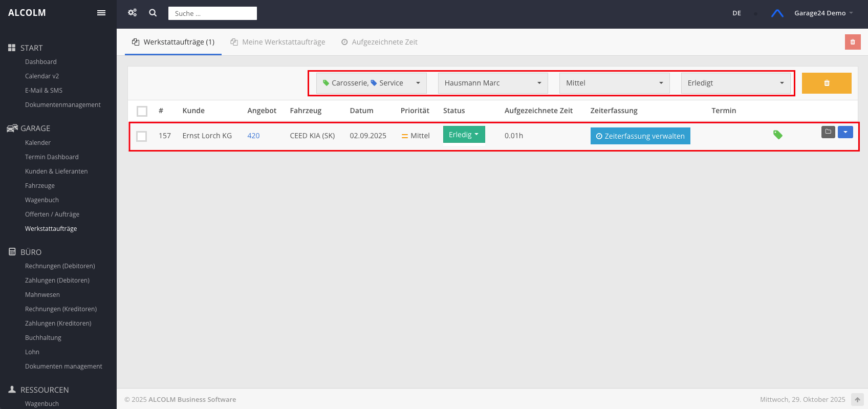Open offer link 420

click(253, 136)
